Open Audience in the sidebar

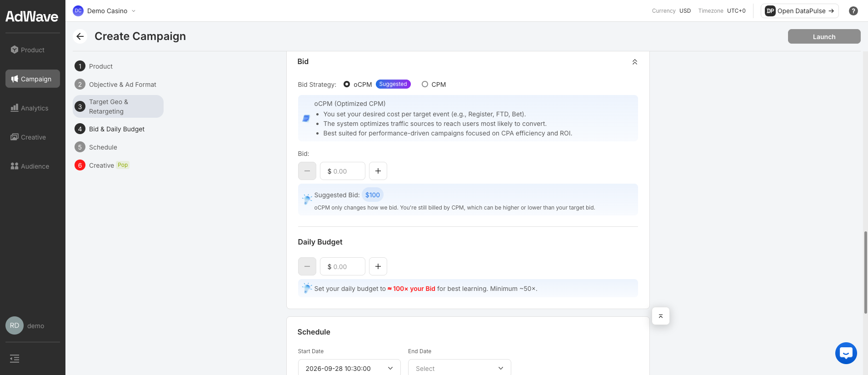(33, 166)
